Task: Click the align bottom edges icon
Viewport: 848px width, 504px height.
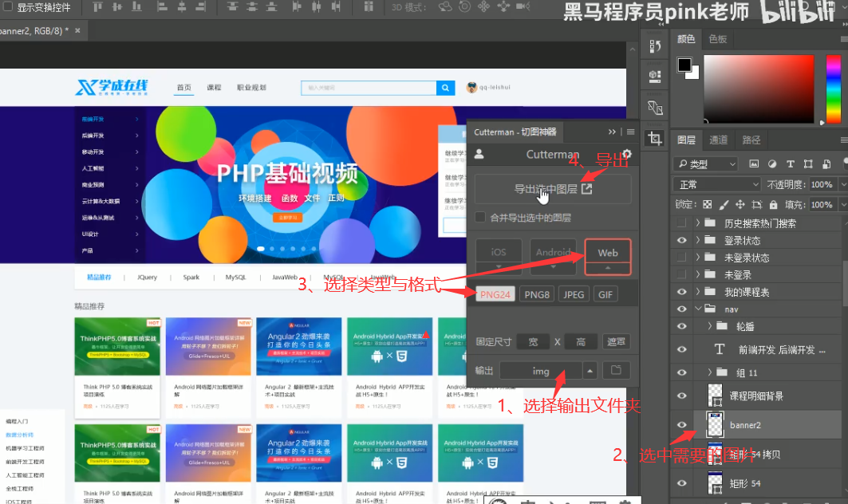Action: tap(137, 7)
